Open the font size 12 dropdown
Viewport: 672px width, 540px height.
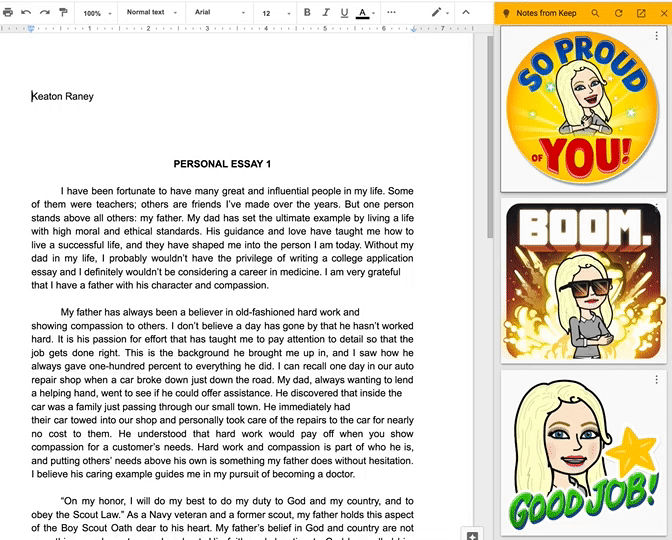(x=276, y=13)
